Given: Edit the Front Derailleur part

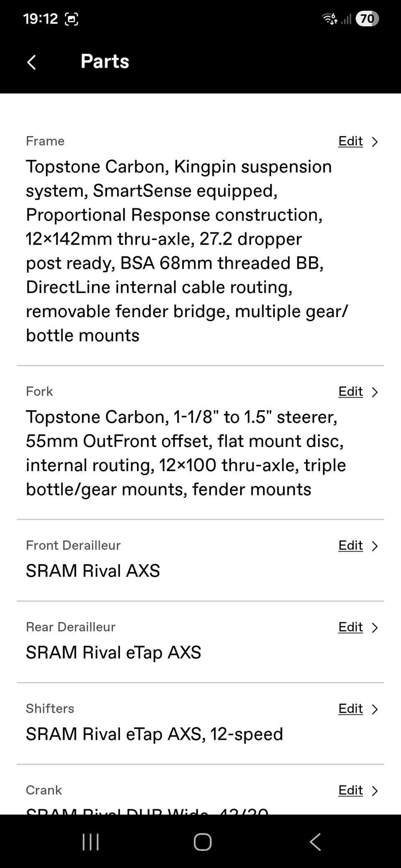Looking at the screenshot, I should point(350,546).
